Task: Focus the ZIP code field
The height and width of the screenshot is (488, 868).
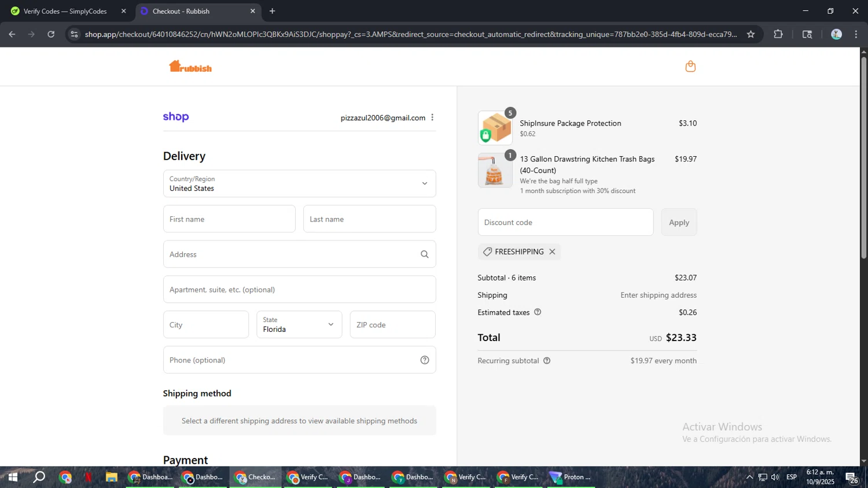Action: coord(392,325)
